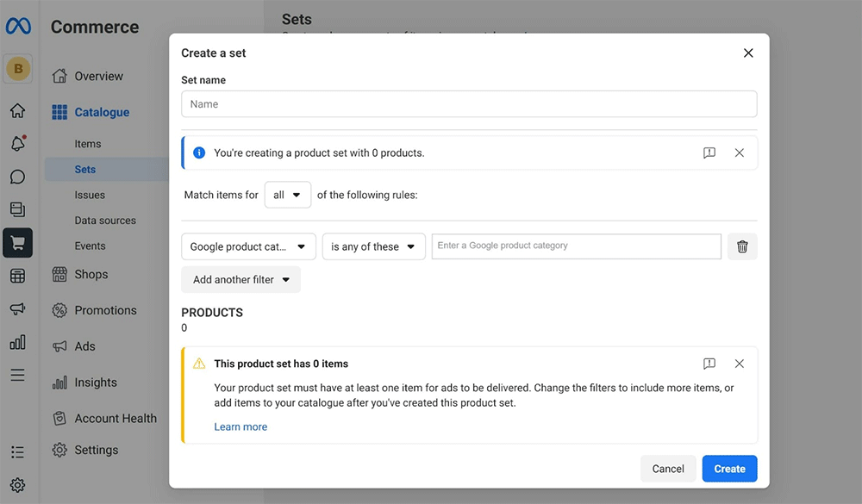Click feedback icon in the warning banner
Viewport: 862px width, 504px height.
tap(709, 364)
